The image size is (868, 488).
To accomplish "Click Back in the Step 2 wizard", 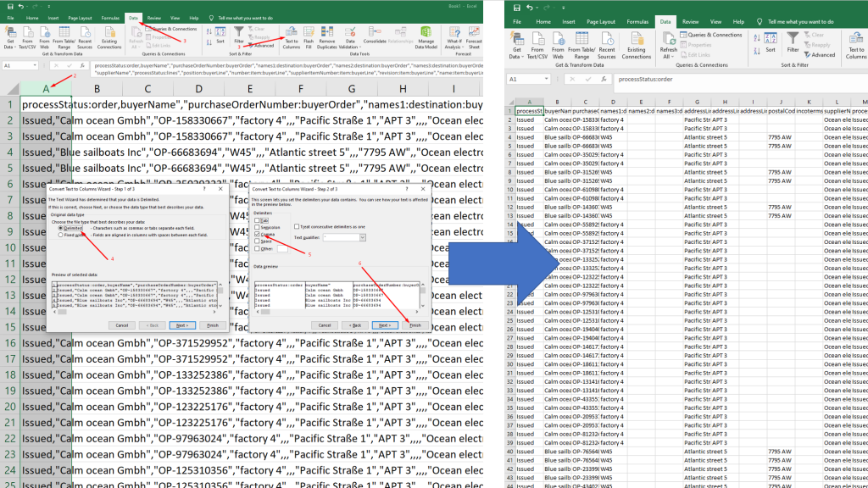I will point(355,325).
